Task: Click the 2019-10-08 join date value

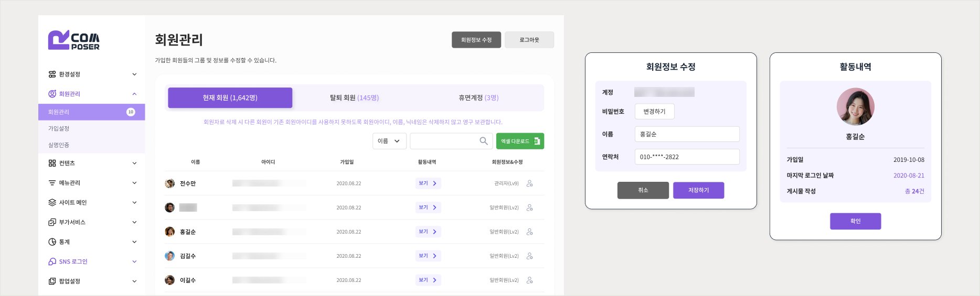Action: (909, 160)
